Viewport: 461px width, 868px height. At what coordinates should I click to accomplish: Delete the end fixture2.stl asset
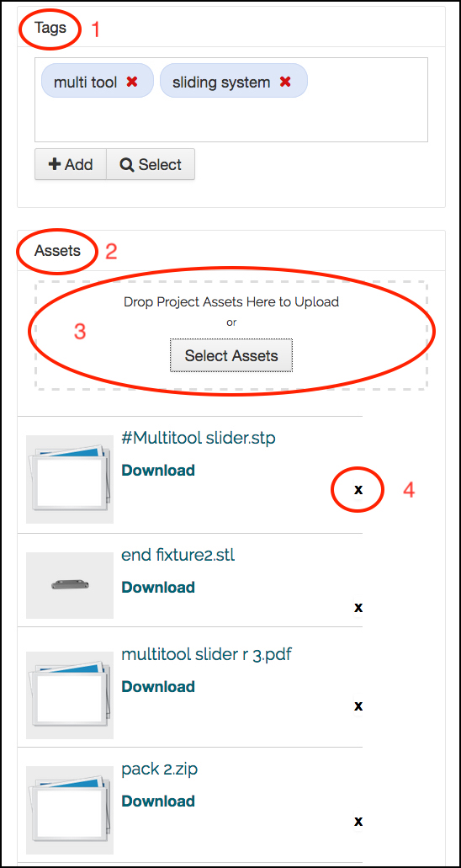[x=358, y=607]
